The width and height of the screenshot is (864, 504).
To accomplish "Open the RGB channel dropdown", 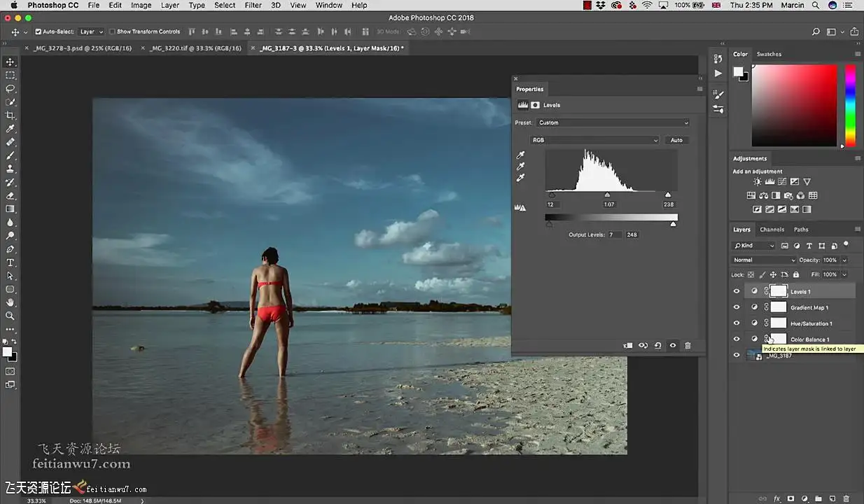I will [594, 140].
